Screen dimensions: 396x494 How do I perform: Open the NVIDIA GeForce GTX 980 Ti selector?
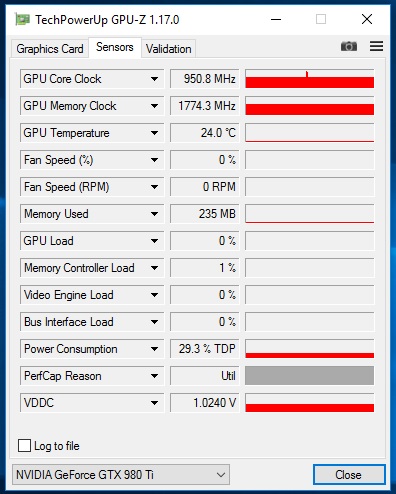(121, 474)
